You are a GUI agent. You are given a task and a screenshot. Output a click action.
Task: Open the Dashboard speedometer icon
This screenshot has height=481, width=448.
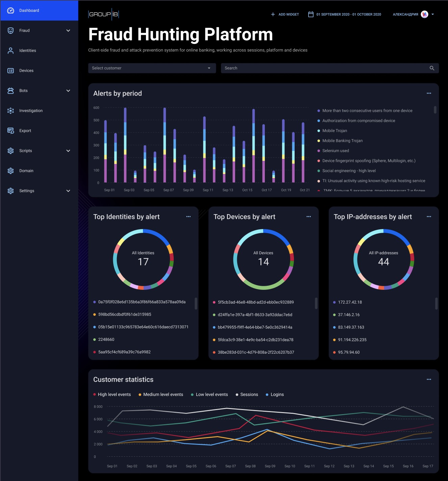(11, 10)
